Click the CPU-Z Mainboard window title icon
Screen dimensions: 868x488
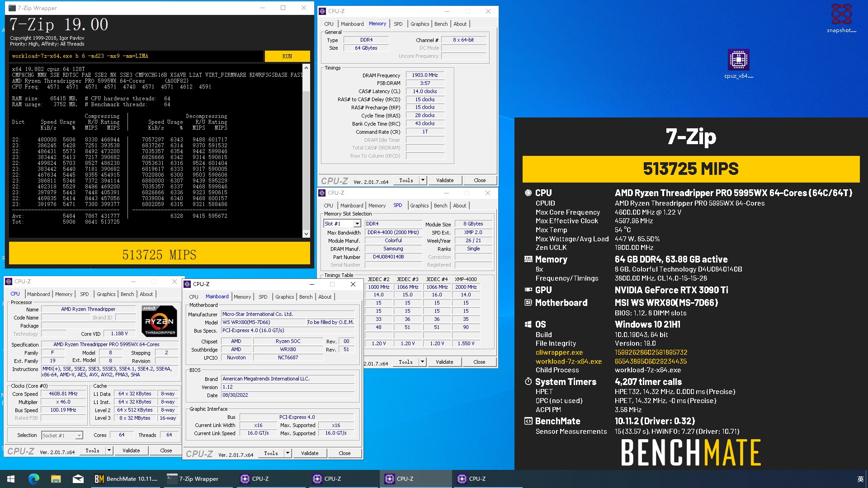tap(187, 284)
